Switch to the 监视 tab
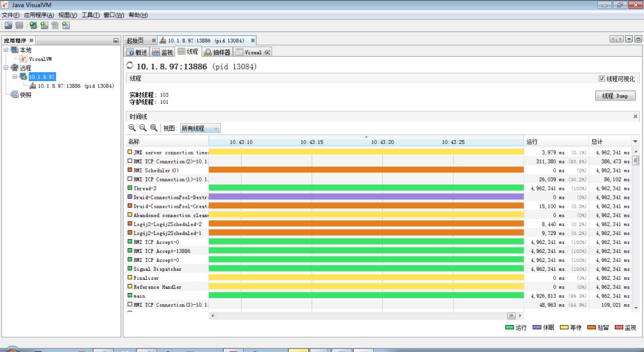 point(162,52)
